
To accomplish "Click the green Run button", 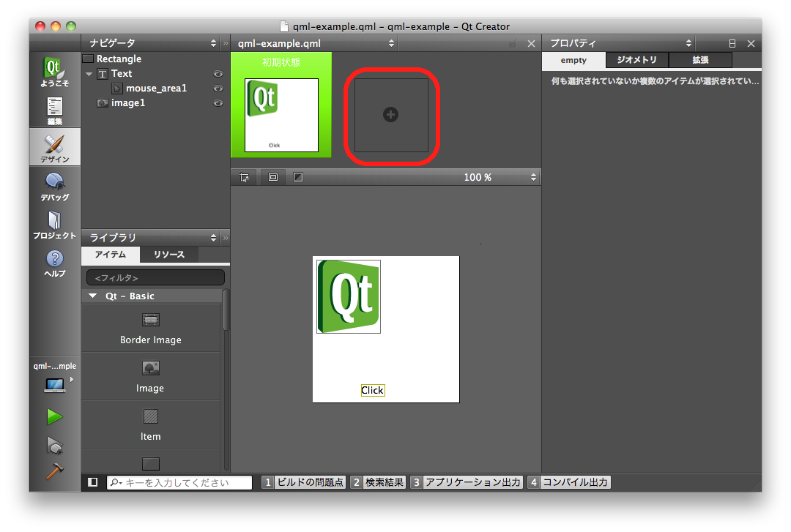I will 55,417.
